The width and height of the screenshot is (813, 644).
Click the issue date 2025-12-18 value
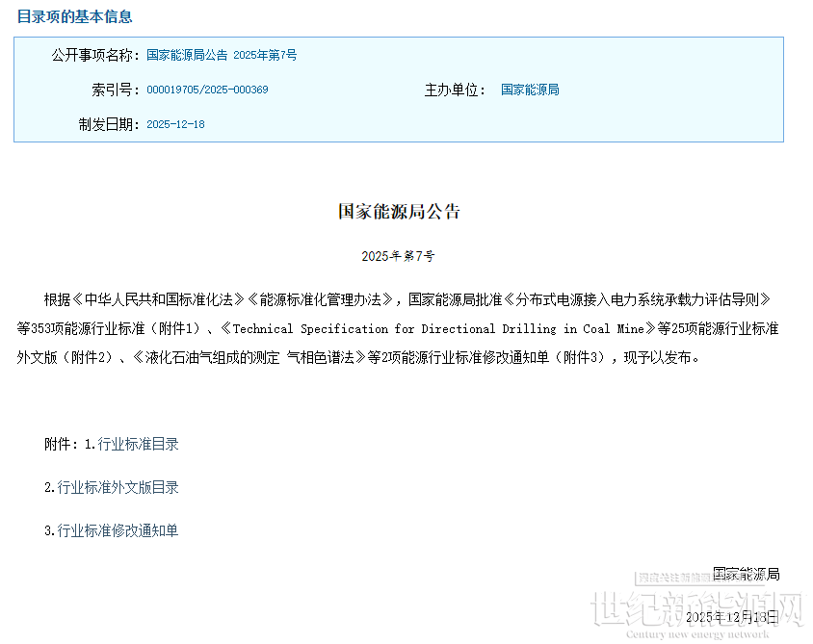click(x=175, y=125)
